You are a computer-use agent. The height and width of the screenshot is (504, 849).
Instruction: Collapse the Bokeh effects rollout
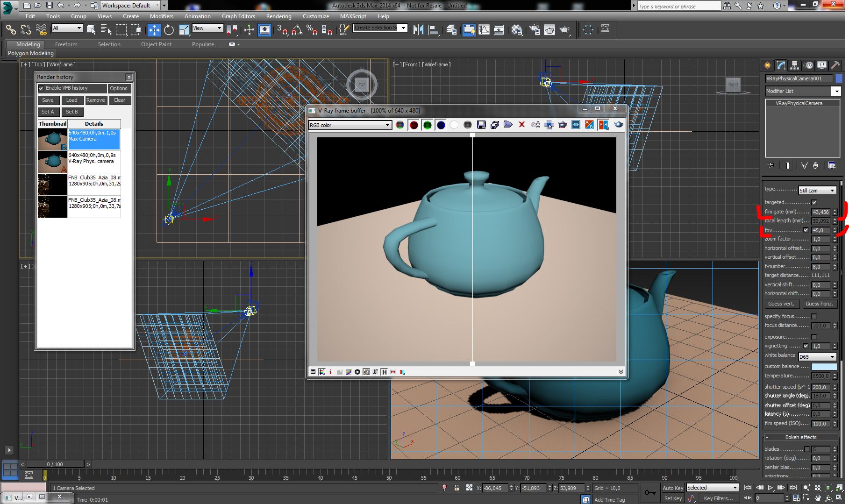click(801, 438)
